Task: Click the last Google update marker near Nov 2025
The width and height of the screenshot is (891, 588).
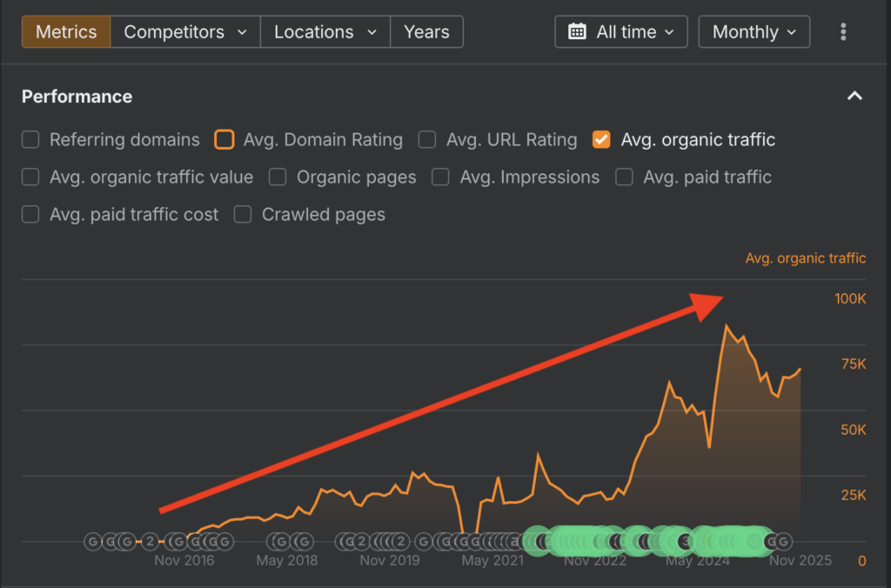Action: 784,542
